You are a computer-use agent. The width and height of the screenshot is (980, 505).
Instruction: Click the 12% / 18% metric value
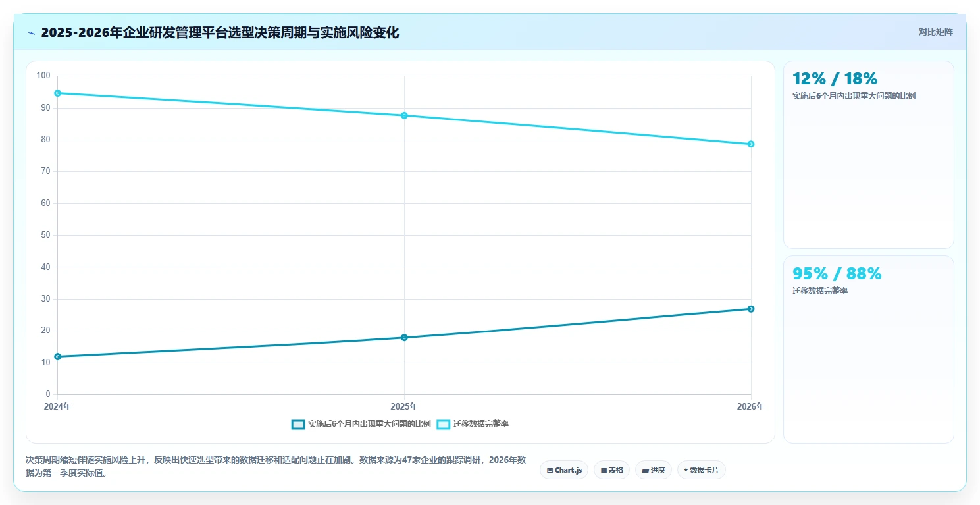click(x=835, y=79)
